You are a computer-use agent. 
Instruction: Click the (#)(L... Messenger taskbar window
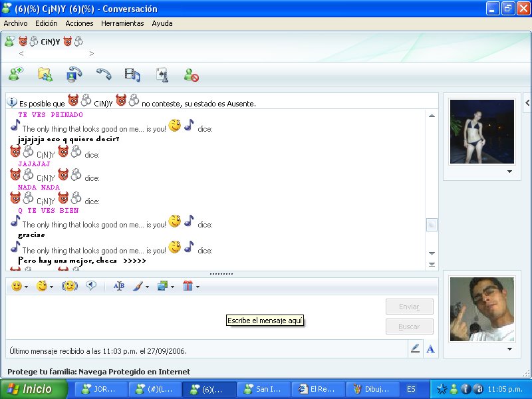tap(155, 389)
